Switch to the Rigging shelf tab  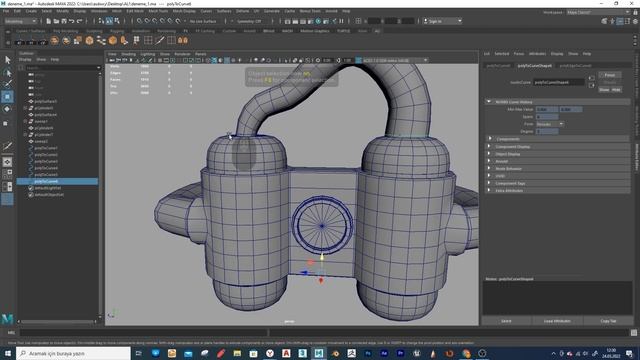(117, 31)
